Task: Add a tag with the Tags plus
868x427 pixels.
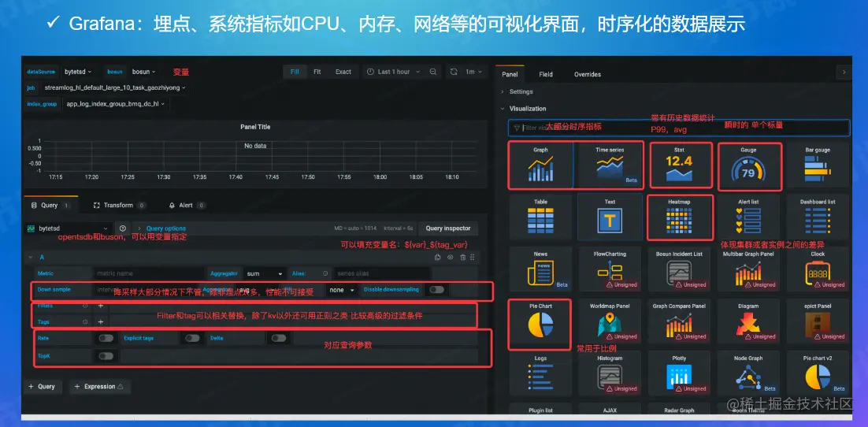Action: [x=101, y=321]
